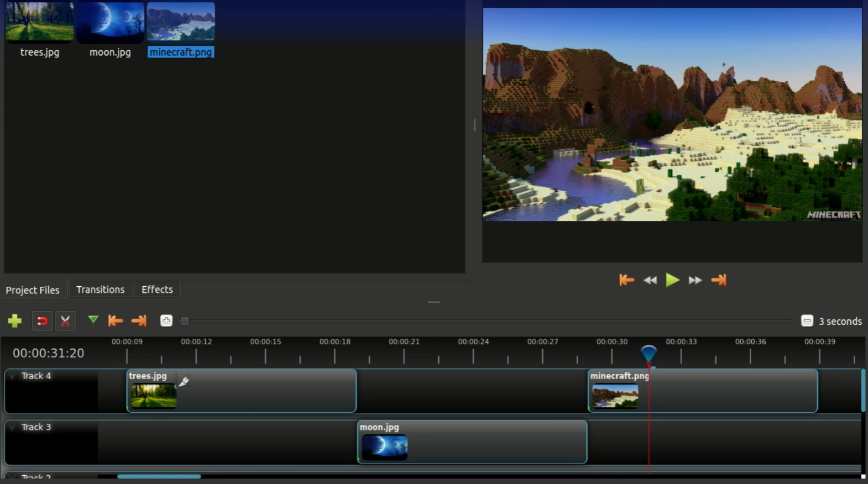This screenshot has width=868, height=484.
Task: Click the zoom in plus icon beside the slider
Action: pos(166,321)
